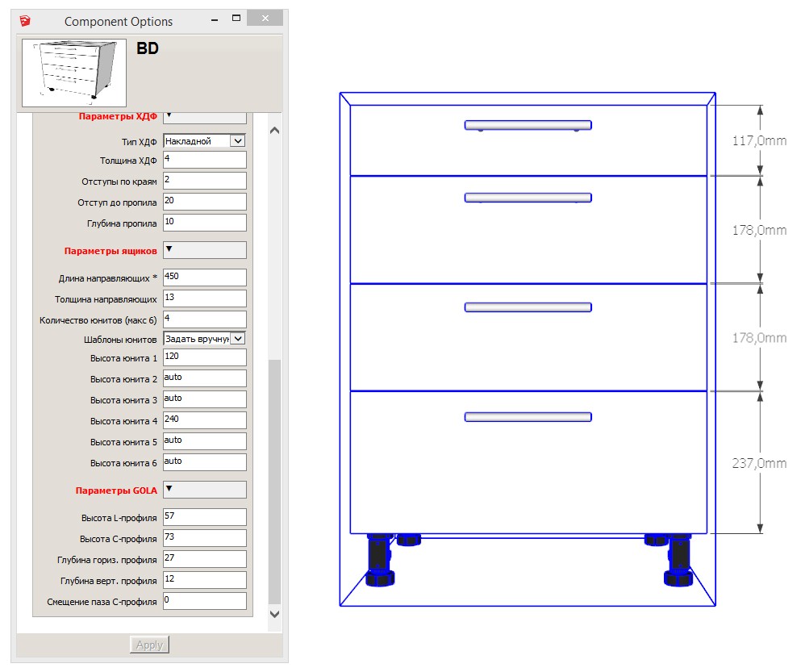Screen dimensions: 801x672
Task: Click the Толщина ХДФ input field
Action: point(204,160)
